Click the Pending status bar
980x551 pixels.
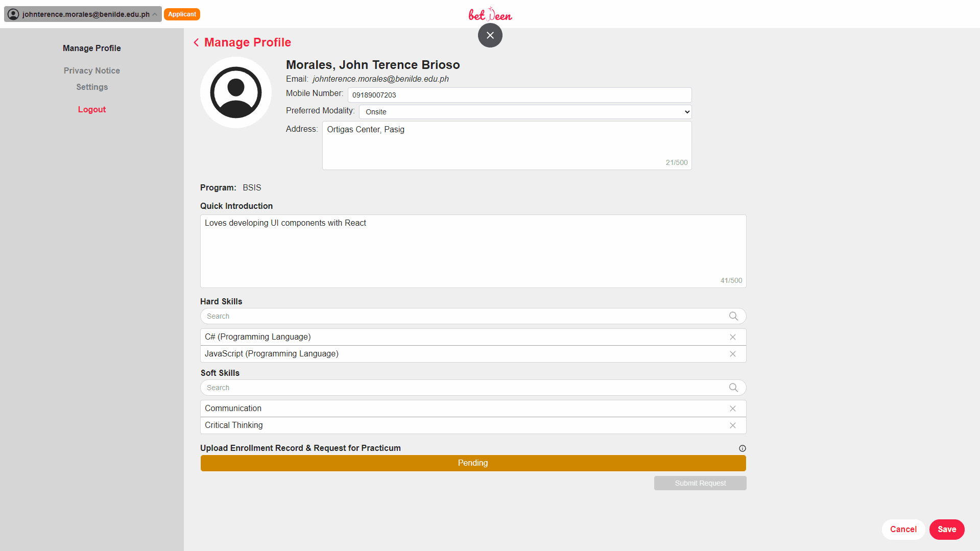click(x=473, y=463)
